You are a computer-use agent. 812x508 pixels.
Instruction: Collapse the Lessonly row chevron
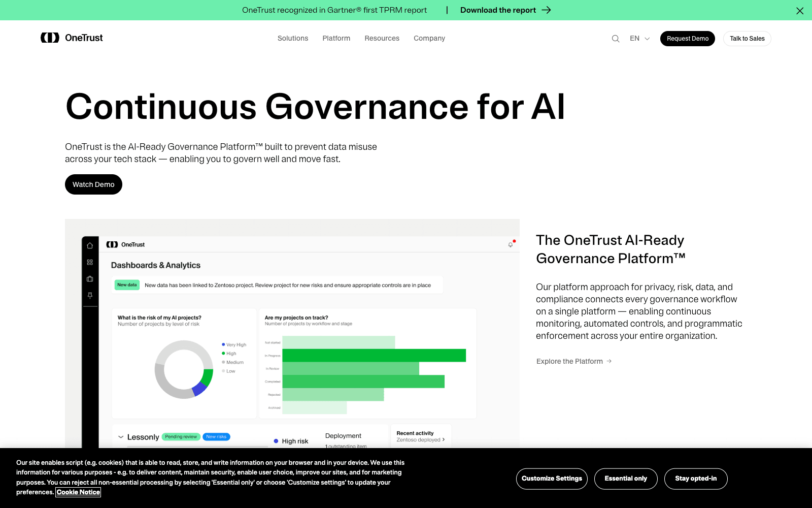pyautogui.click(x=121, y=437)
